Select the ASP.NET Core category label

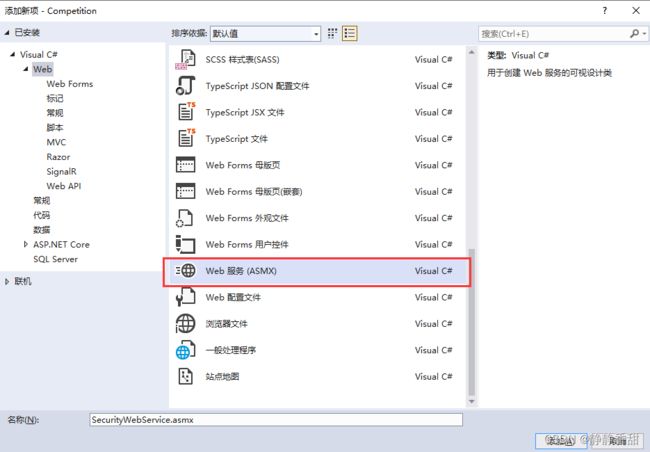coord(61,244)
